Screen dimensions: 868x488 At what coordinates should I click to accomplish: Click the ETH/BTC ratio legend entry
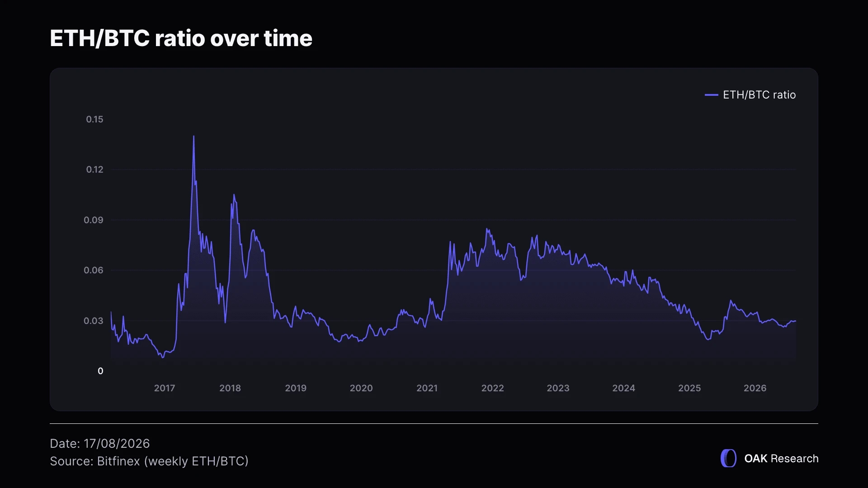coord(750,95)
